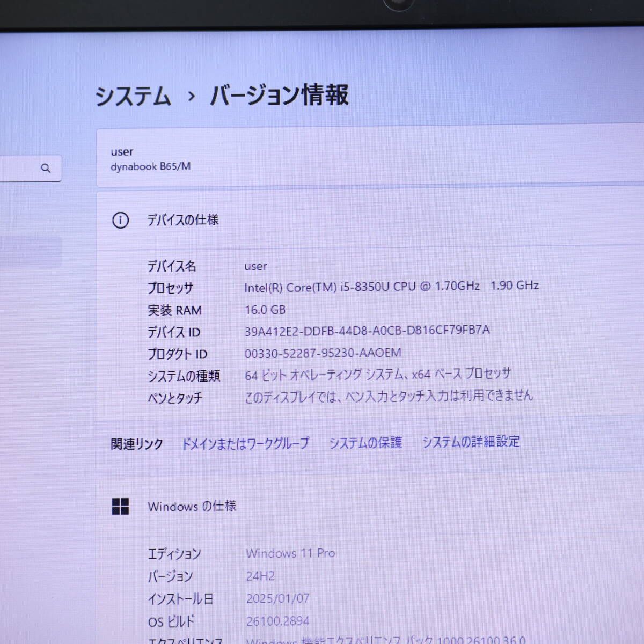Click the 関連リンク label
Viewport: 644px width, 644px height.
pos(137,444)
